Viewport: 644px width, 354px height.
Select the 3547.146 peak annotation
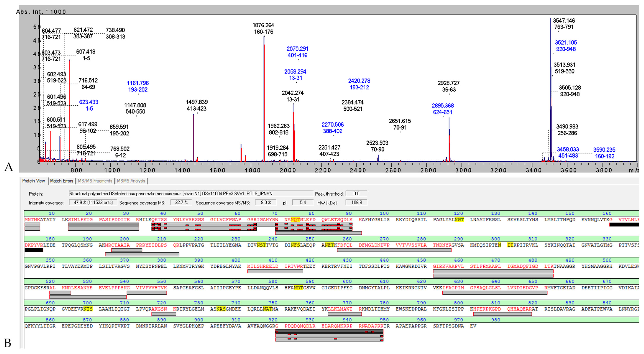click(x=564, y=24)
